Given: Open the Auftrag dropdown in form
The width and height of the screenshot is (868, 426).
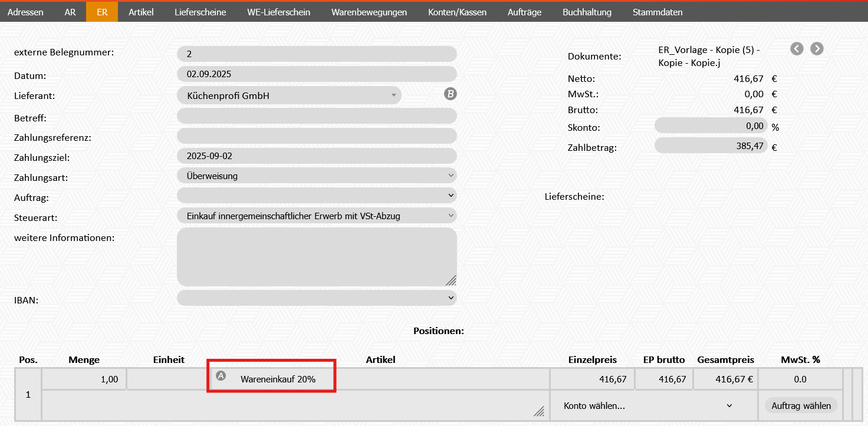Looking at the screenshot, I should (317, 195).
